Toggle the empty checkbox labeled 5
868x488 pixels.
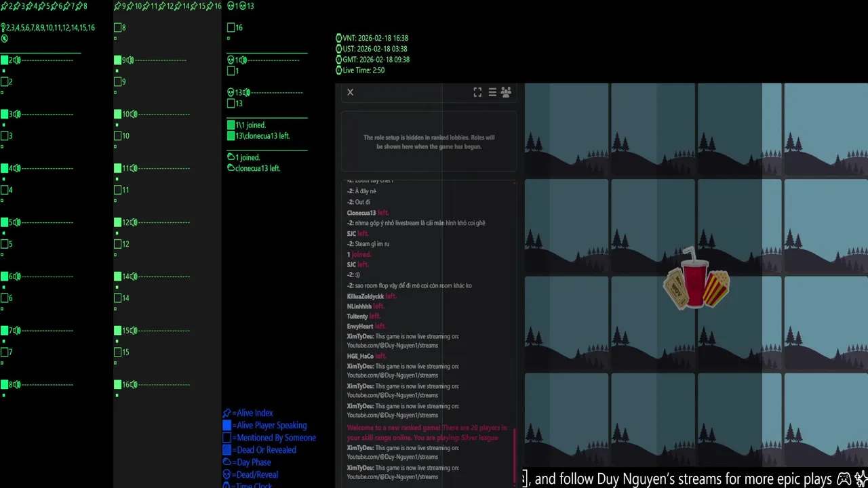(x=4, y=244)
